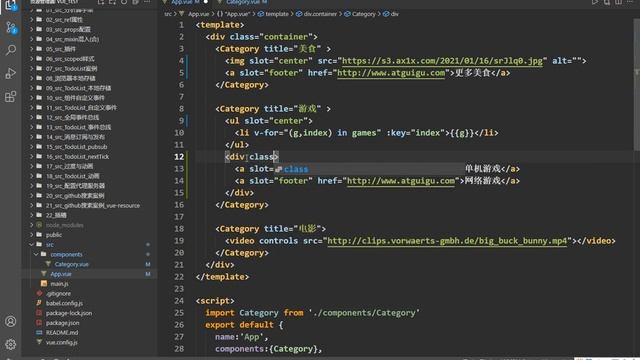Click the '</template>' closing tag

click(x=222, y=277)
